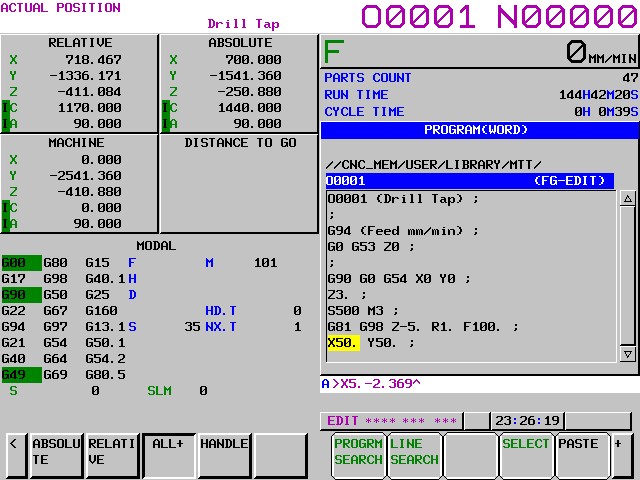The width and height of the screenshot is (640, 480).
Task: Click the PROGRAM(WORD) title bar
Action: point(480,130)
